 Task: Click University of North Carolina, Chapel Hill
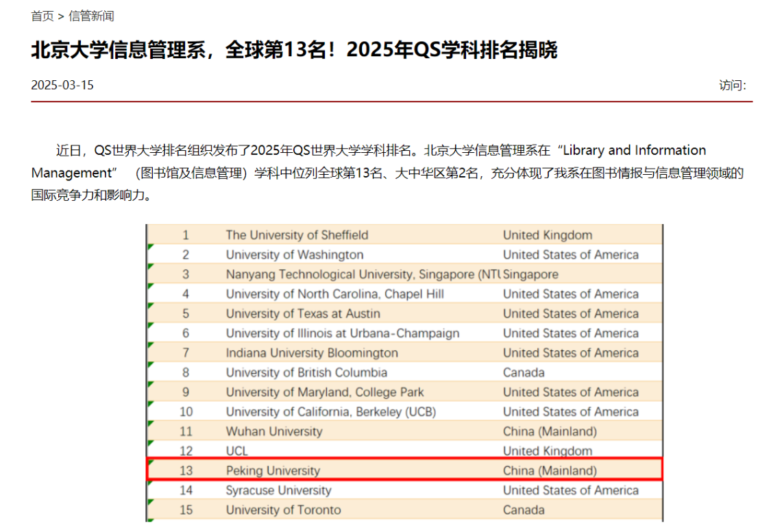click(335, 294)
